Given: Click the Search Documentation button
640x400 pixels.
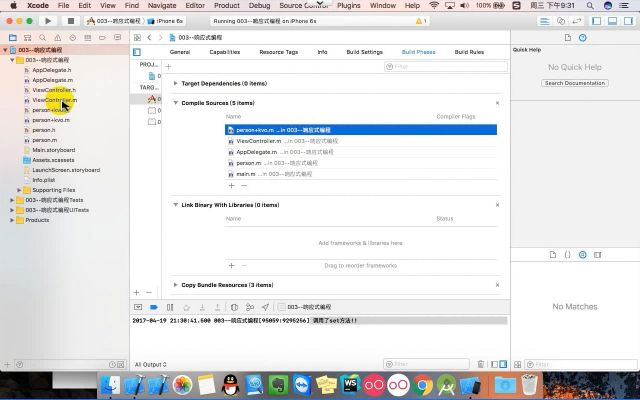Looking at the screenshot, I should point(575,83).
